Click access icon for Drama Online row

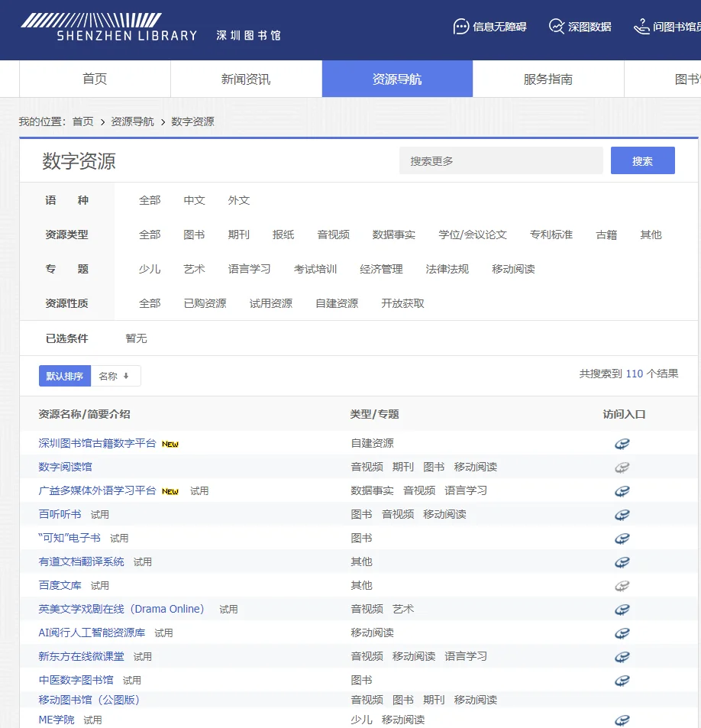[x=622, y=610]
